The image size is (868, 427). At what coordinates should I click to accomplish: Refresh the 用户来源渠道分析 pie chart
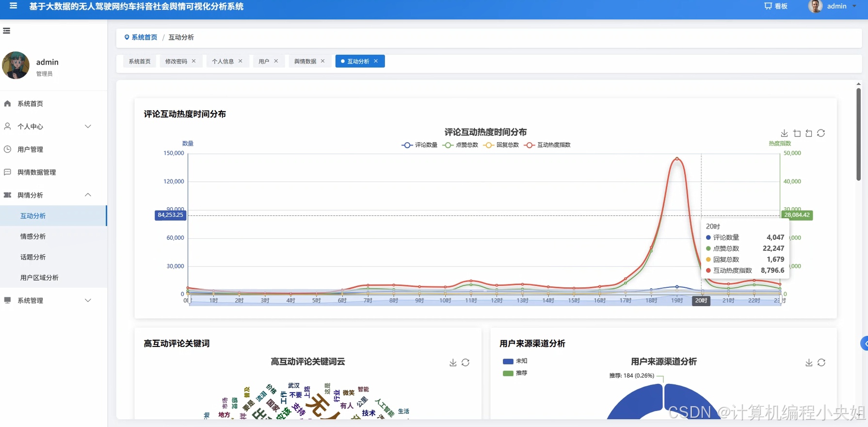point(821,362)
